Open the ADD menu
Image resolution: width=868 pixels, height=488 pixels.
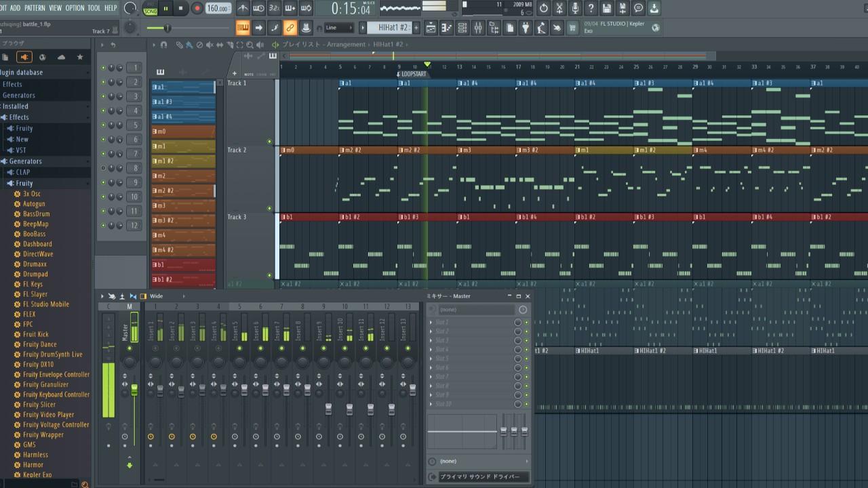click(x=15, y=8)
